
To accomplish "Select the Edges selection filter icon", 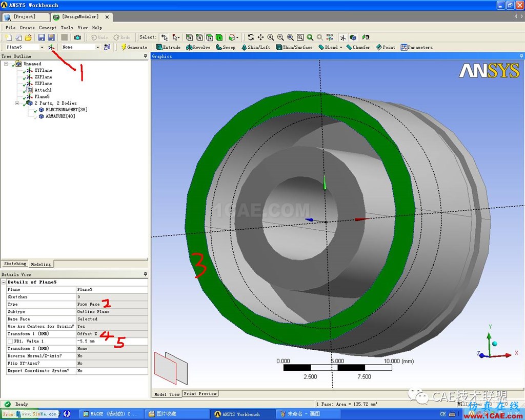I will pos(199,37).
